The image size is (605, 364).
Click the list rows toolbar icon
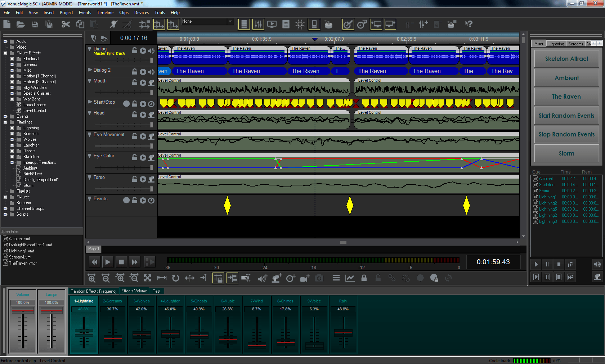(x=244, y=24)
